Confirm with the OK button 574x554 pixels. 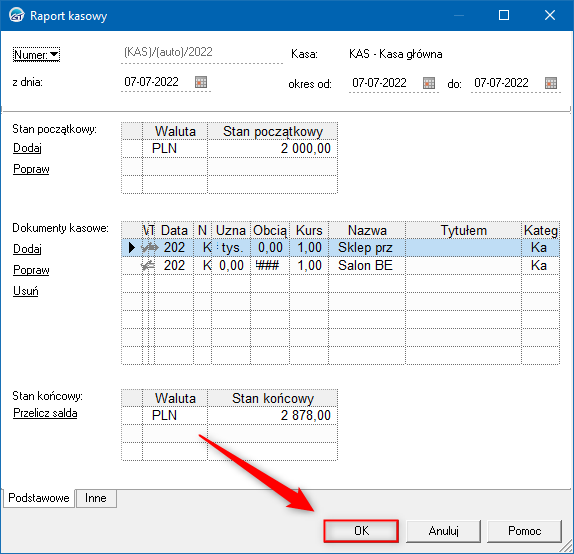pos(361,531)
